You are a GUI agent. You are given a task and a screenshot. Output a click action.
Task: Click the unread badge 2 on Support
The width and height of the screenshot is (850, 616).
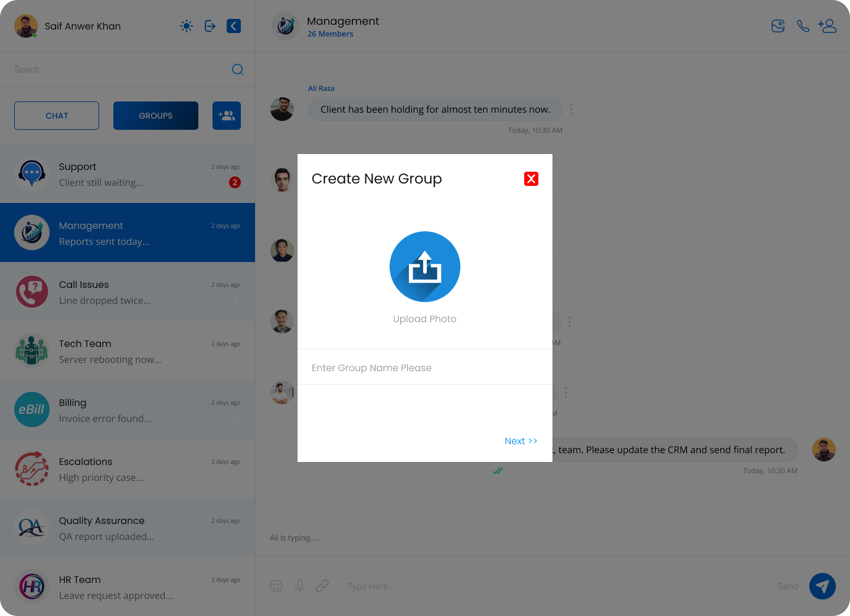point(235,182)
